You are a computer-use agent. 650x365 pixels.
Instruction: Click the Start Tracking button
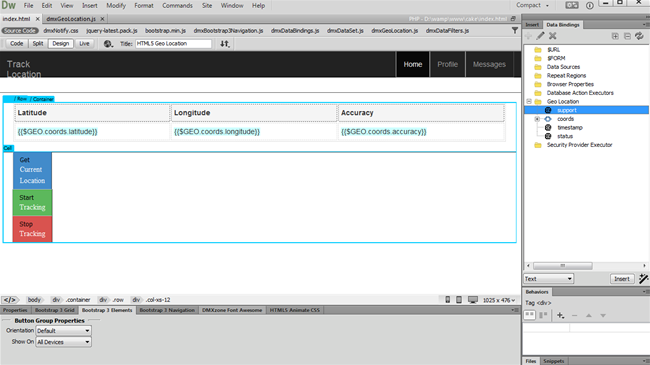pyautogui.click(x=32, y=202)
